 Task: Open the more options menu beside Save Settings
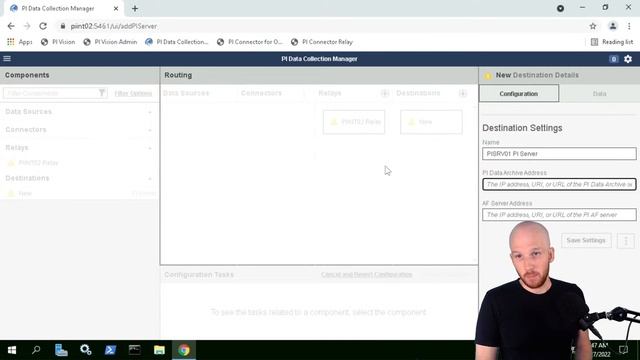click(626, 240)
